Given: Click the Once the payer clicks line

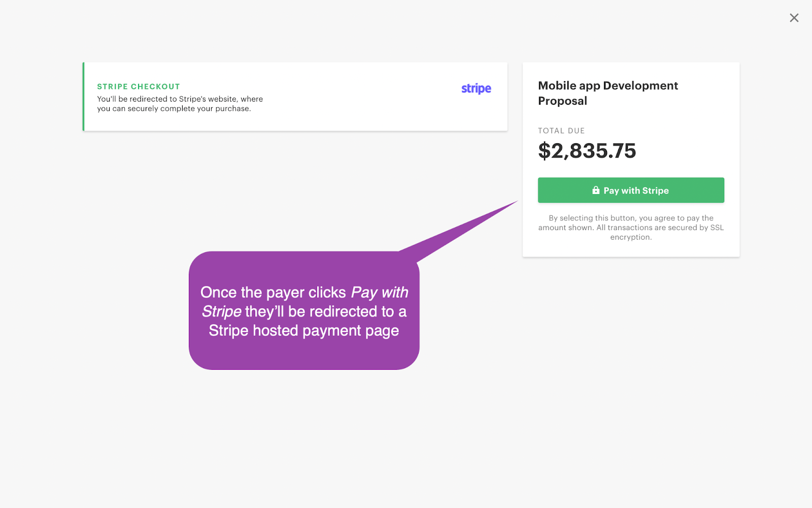Looking at the screenshot, I should pos(273,293).
